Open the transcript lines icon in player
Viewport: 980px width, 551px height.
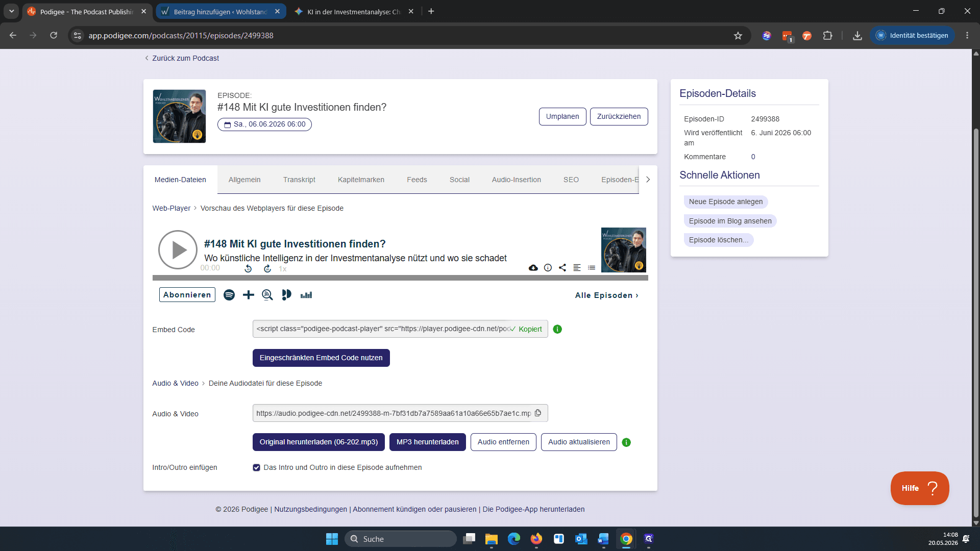[577, 268]
